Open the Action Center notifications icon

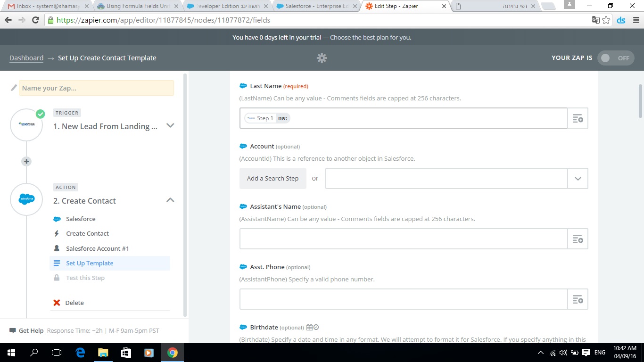point(586,353)
